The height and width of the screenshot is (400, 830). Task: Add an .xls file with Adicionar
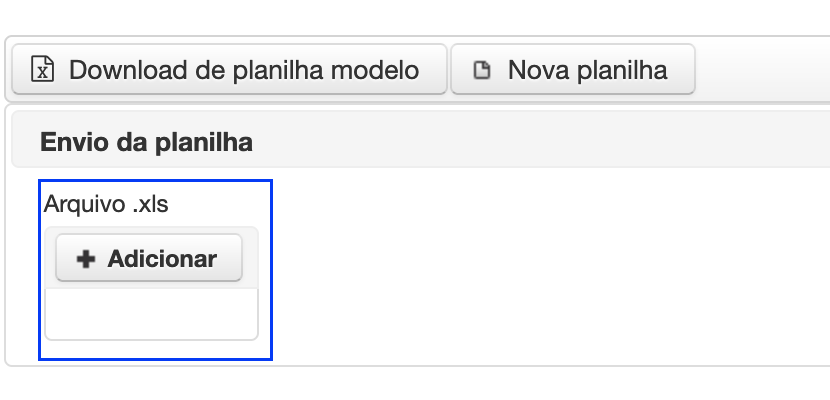point(149,258)
